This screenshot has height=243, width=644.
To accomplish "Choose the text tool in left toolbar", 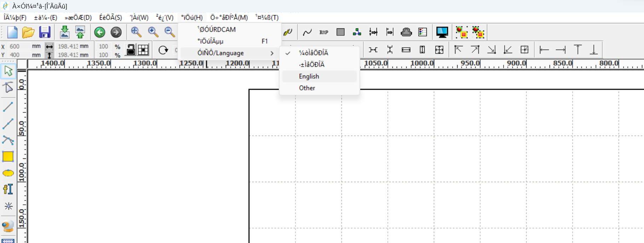I will [8, 189].
